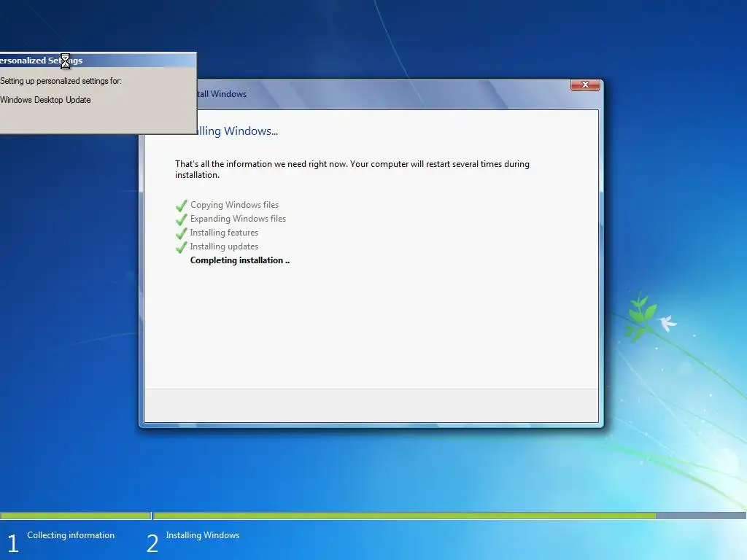The image size is (747, 560).
Task: Close the Install Windows dialog
Action: coord(585,85)
